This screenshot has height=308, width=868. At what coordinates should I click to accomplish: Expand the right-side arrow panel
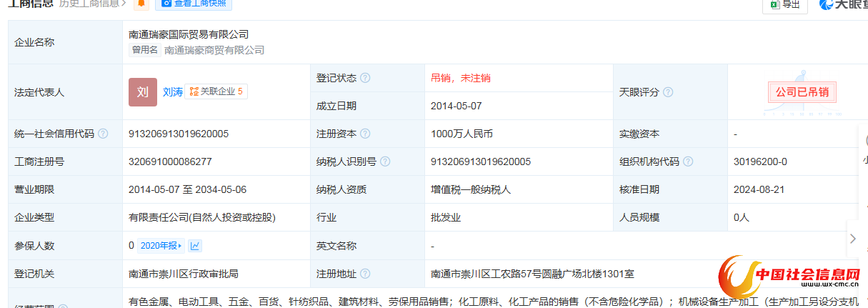tap(853, 239)
